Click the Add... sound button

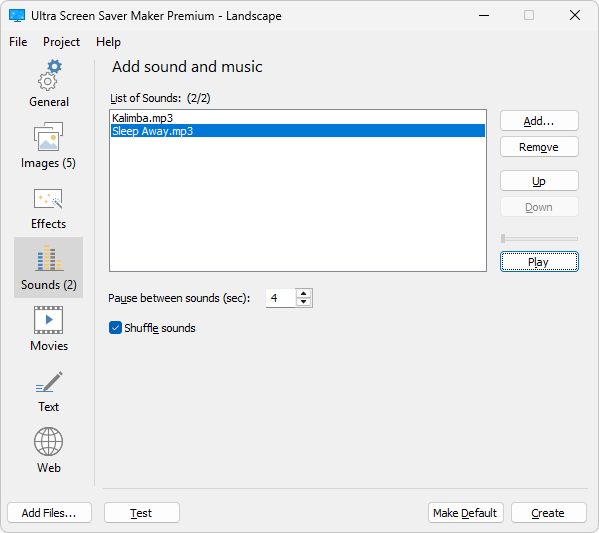coord(539,121)
